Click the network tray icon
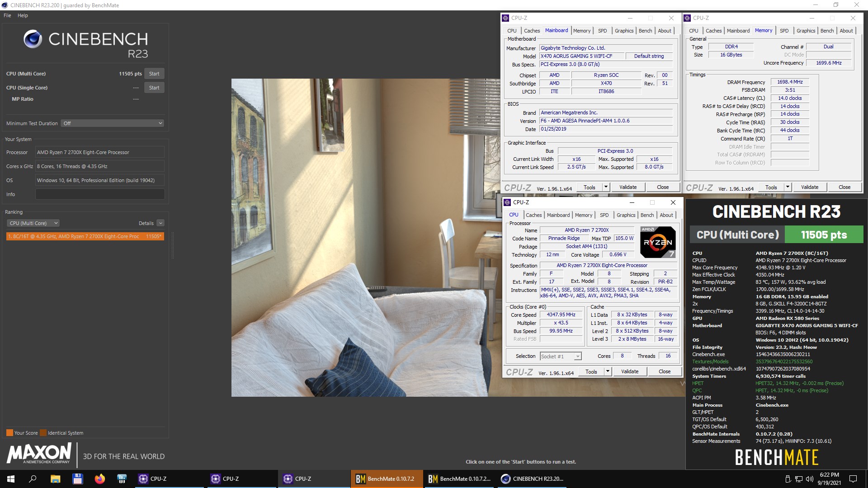This screenshot has height=488, width=868. pyautogui.click(x=799, y=479)
